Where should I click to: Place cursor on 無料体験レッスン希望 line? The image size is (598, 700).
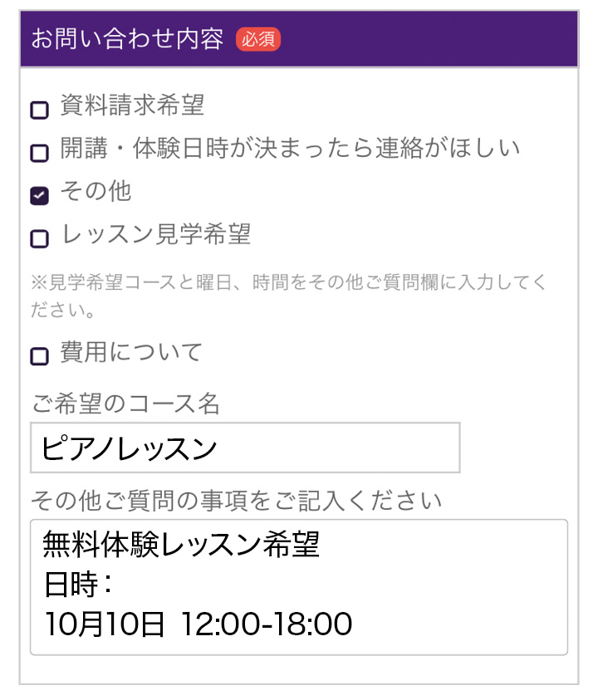(x=181, y=544)
